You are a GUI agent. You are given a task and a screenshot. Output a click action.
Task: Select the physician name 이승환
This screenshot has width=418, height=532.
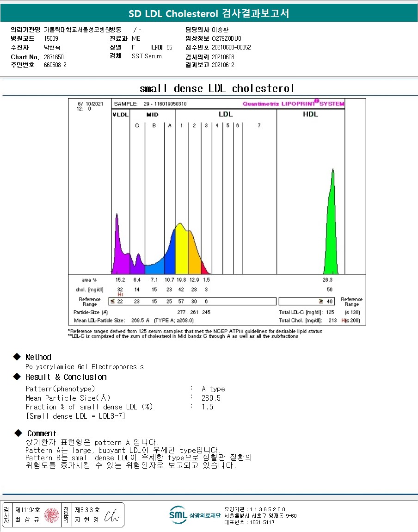[x=220, y=30]
